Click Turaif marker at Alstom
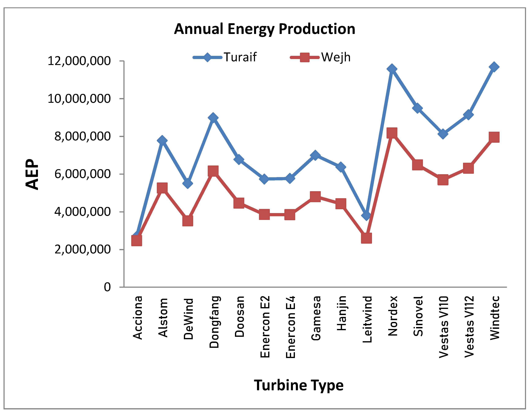The width and height of the screenshot is (532, 416). coord(162,141)
